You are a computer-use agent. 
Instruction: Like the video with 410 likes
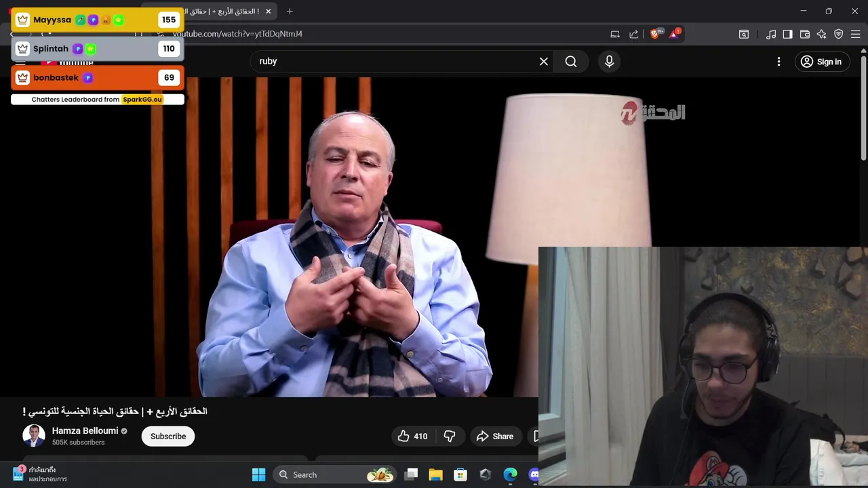click(413, 436)
